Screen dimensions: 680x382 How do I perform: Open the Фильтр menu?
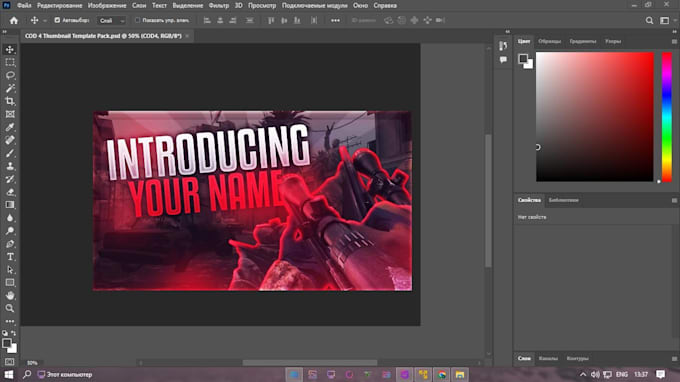coord(219,6)
